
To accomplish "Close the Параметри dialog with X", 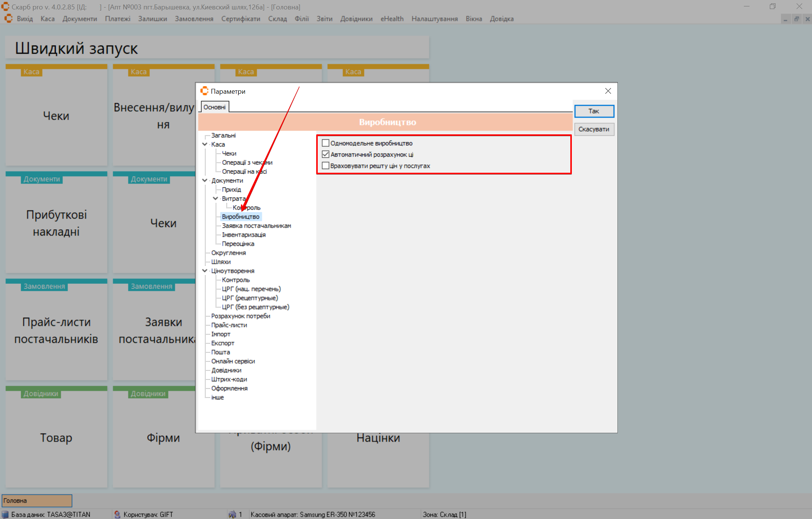I will [608, 91].
